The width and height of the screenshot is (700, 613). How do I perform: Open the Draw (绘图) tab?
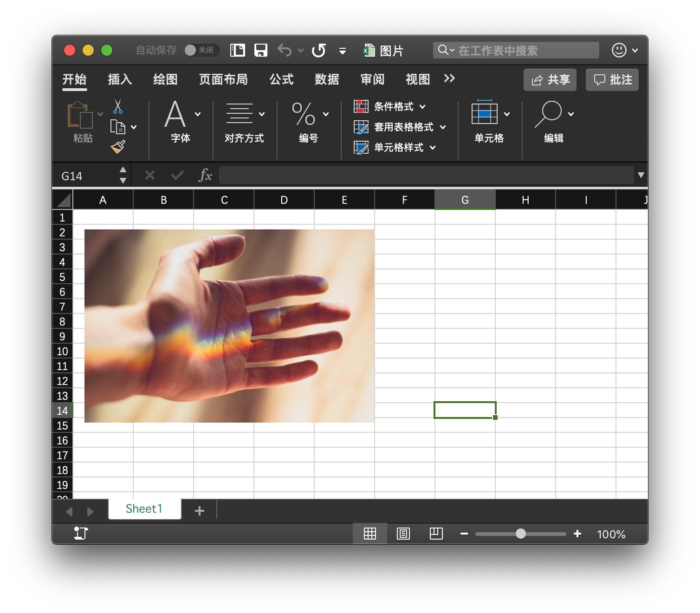coord(165,79)
